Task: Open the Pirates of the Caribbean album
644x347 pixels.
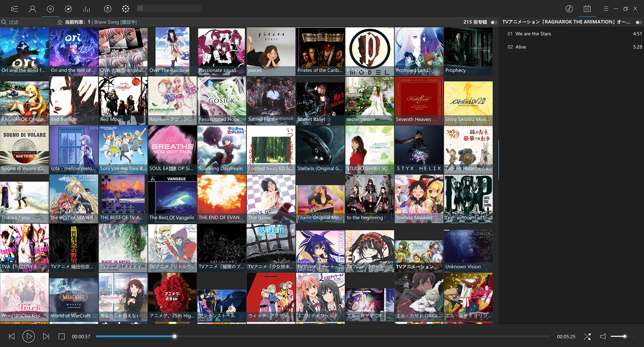Action: coord(320,51)
